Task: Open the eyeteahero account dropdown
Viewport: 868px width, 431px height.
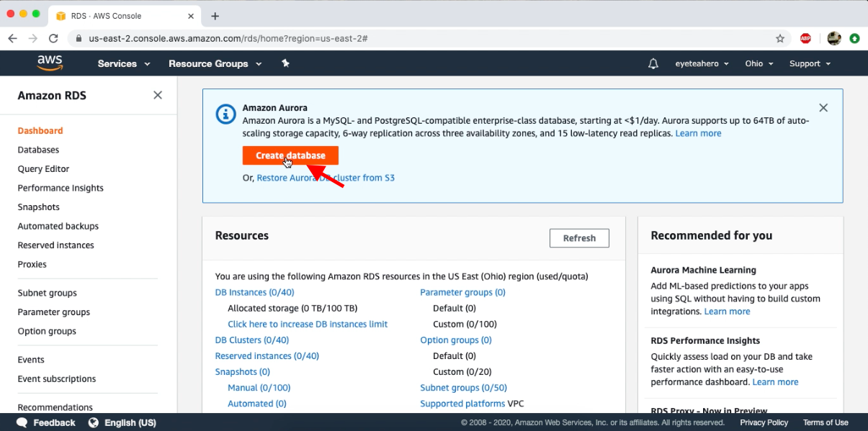Action: tap(702, 63)
